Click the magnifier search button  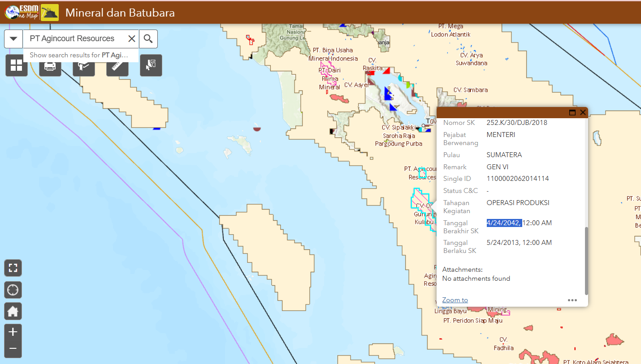point(148,39)
